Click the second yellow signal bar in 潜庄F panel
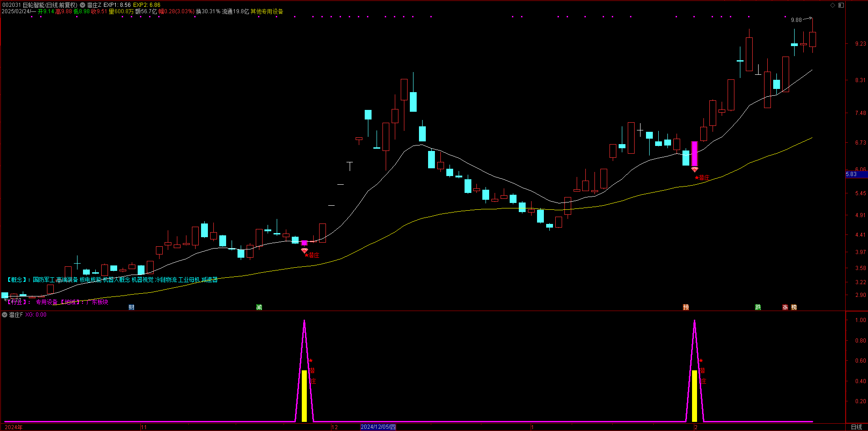This screenshot has width=868, height=431. [694, 396]
